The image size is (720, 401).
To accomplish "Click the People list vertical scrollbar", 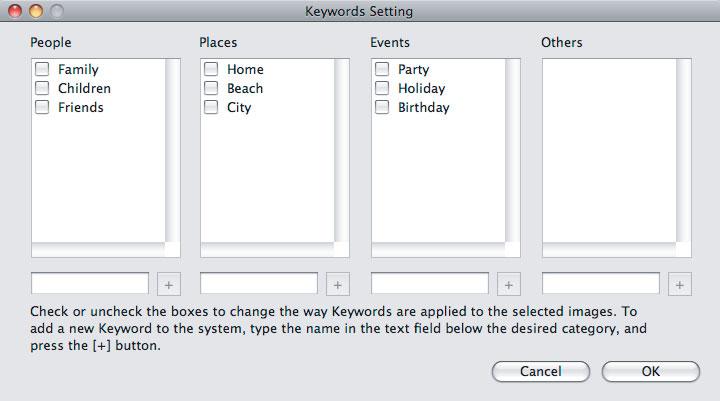I will pyautogui.click(x=173, y=150).
